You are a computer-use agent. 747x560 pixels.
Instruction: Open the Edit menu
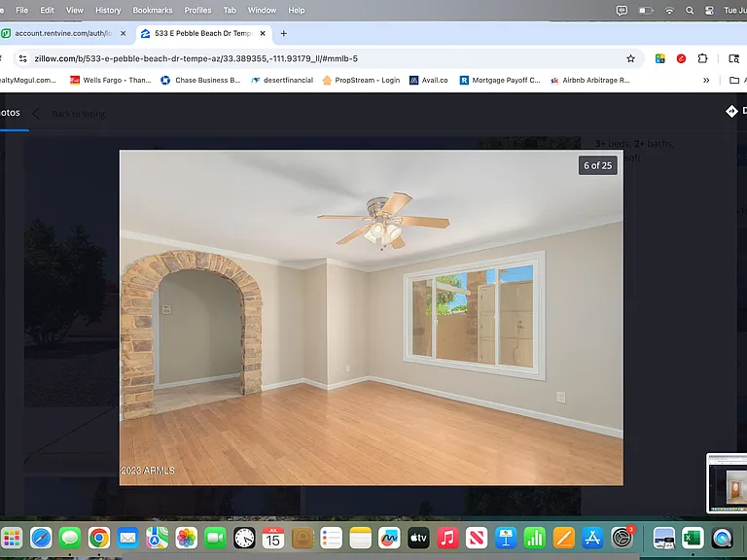tap(47, 10)
